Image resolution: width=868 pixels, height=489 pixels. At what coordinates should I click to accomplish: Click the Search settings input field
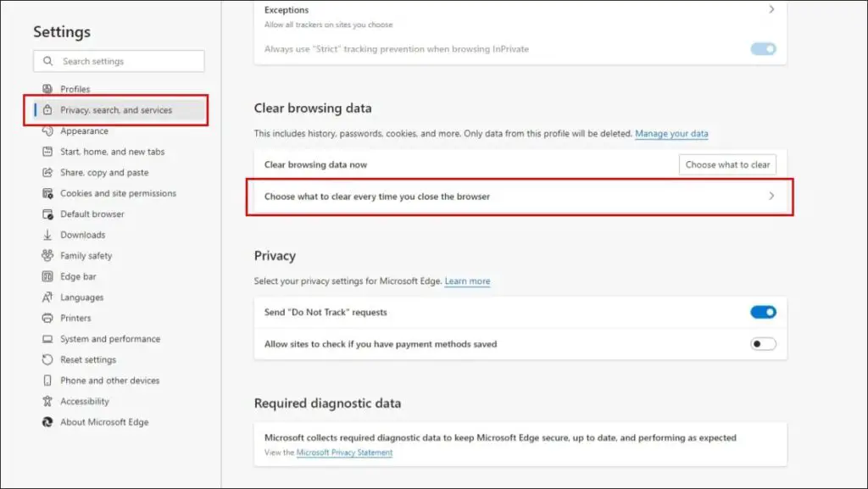[119, 61]
